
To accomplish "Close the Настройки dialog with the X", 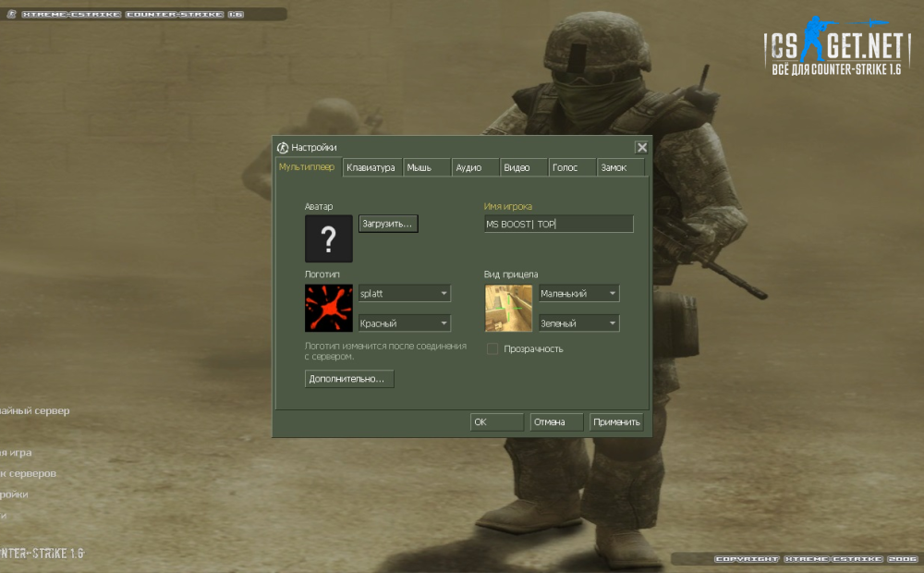I will 642,147.
